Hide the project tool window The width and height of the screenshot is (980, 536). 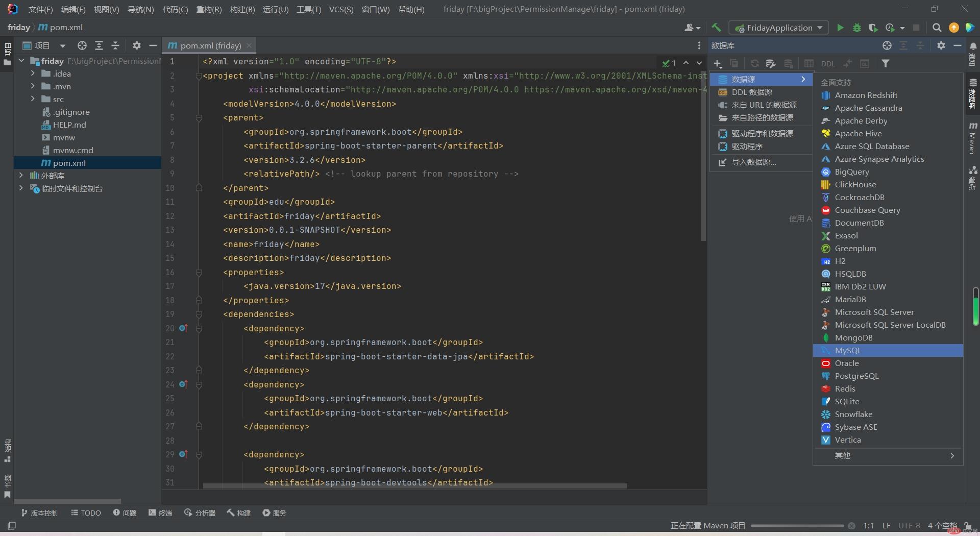coord(153,45)
